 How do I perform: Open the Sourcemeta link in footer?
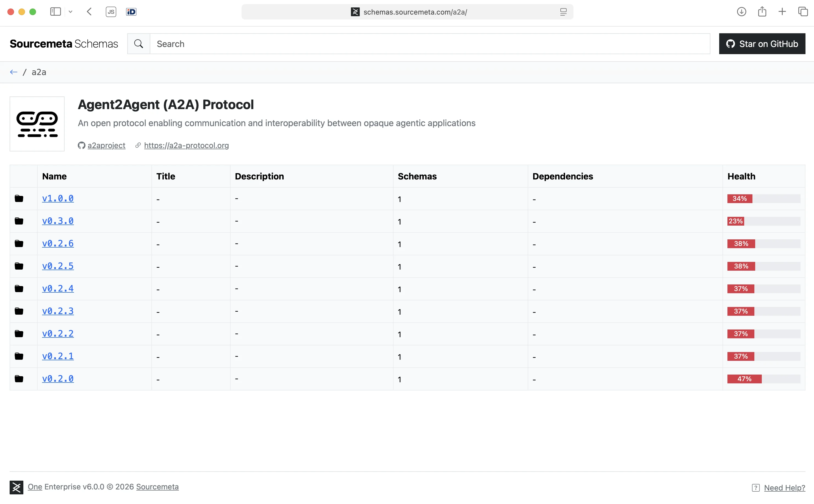click(157, 487)
